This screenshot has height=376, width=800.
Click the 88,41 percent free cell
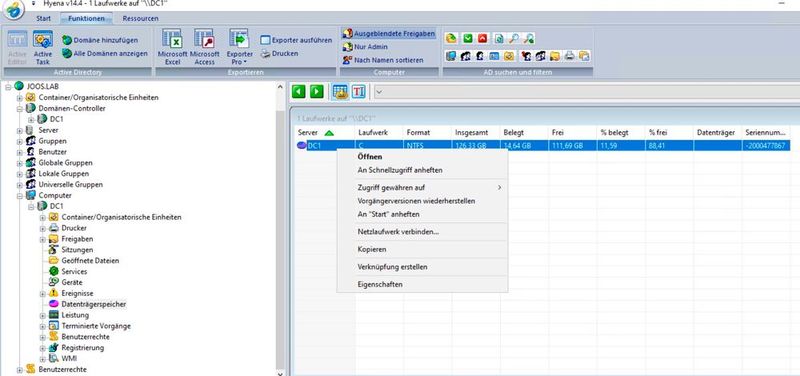[x=669, y=146]
